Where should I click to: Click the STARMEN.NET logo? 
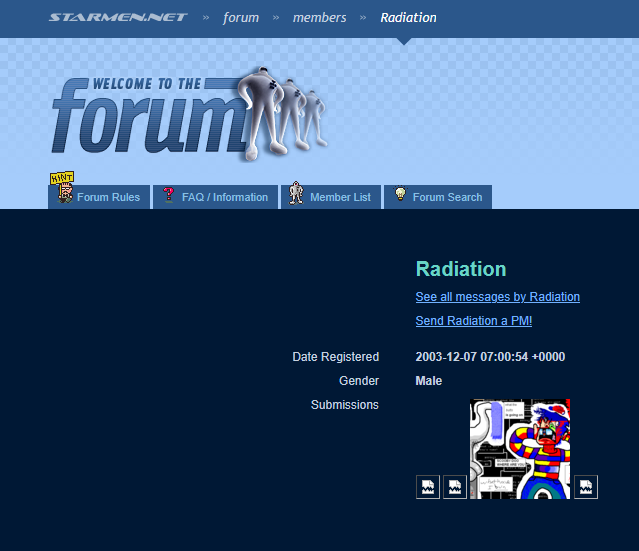(118, 17)
